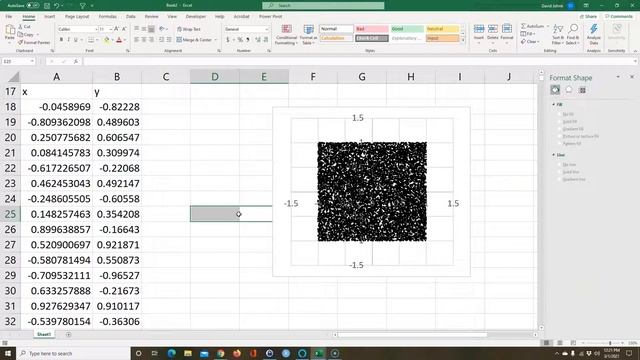Open the General number format dropdown

pyautogui.click(x=267, y=29)
